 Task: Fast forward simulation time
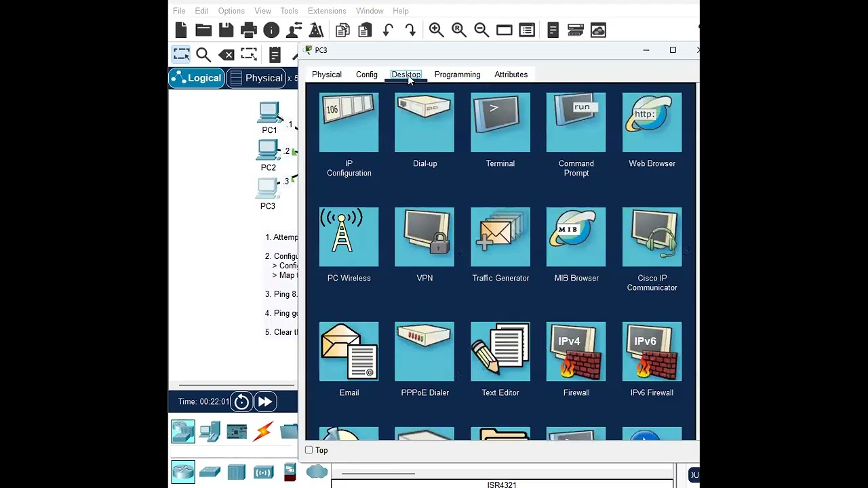pyautogui.click(x=264, y=402)
